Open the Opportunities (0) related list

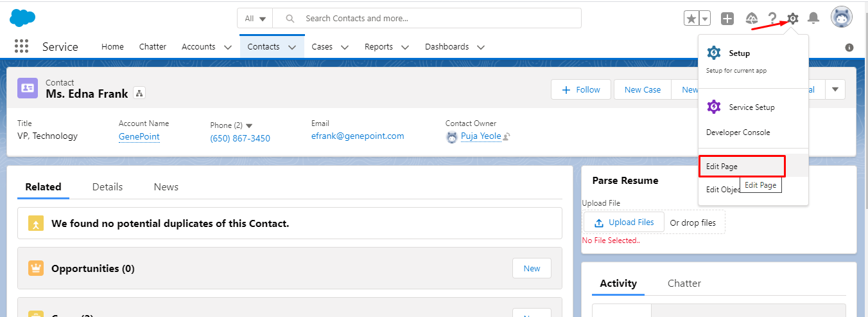(93, 268)
